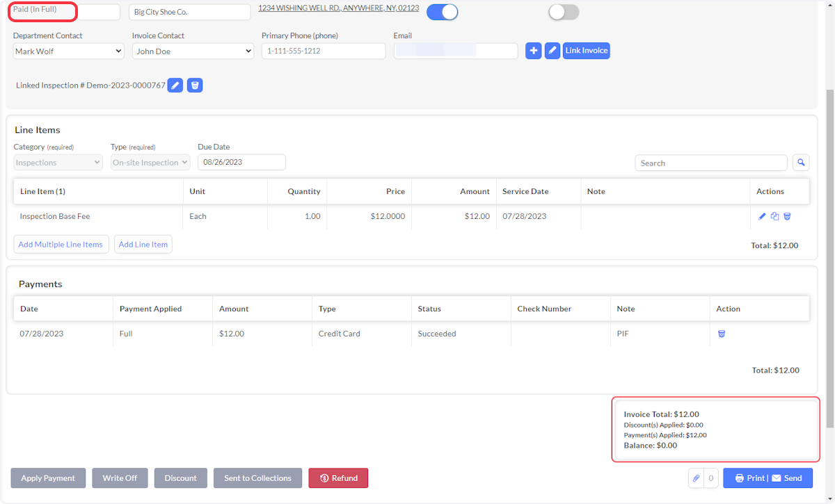Delete linked inspection trash icon

195,86
